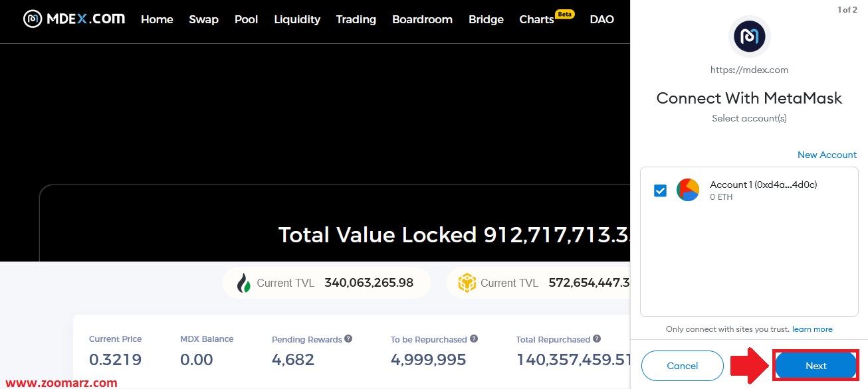Click the Pending Rewards help icon
Image resolution: width=868 pixels, height=389 pixels.
[x=348, y=339]
